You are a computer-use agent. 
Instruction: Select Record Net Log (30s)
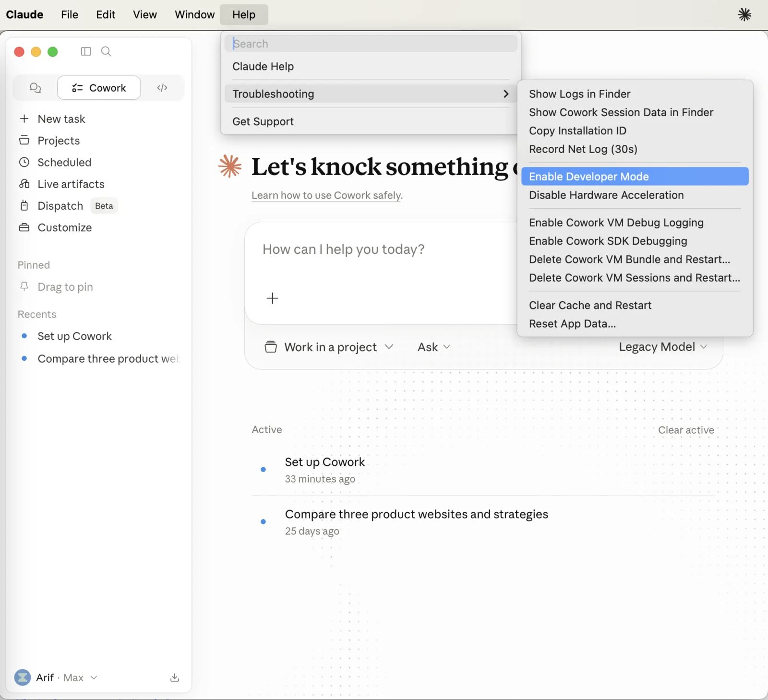click(x=635, y=149)
